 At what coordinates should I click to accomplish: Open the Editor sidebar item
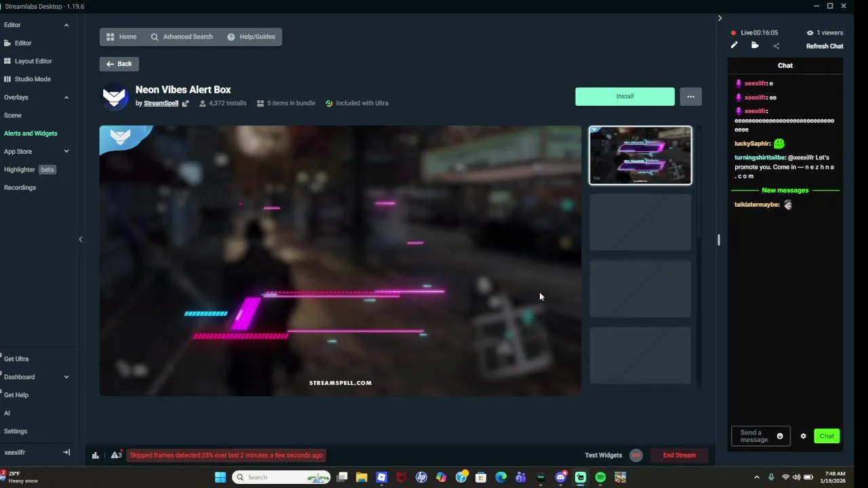[x=23, y=43]
